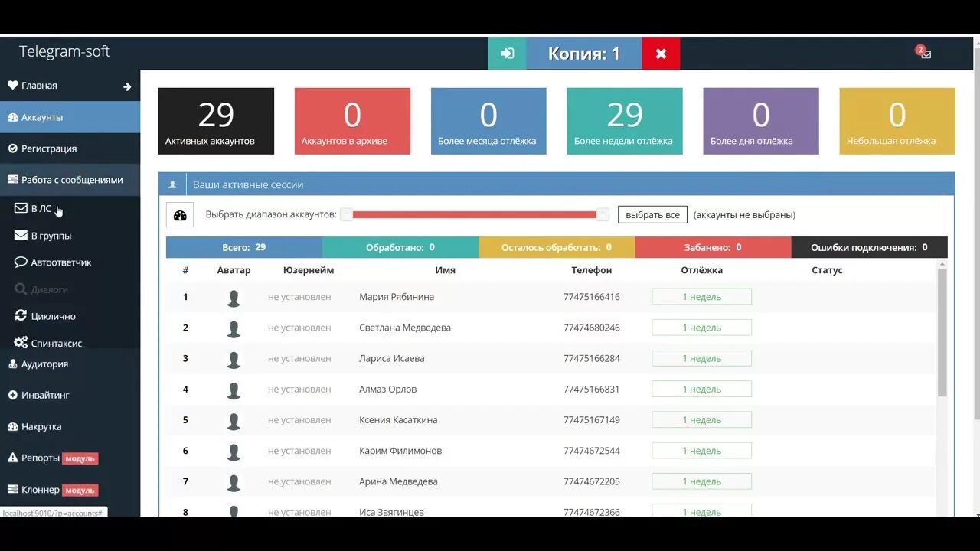Click the login arrow icon beside Копия
This screenshot has height=551, width=980.
pos(507,54)
